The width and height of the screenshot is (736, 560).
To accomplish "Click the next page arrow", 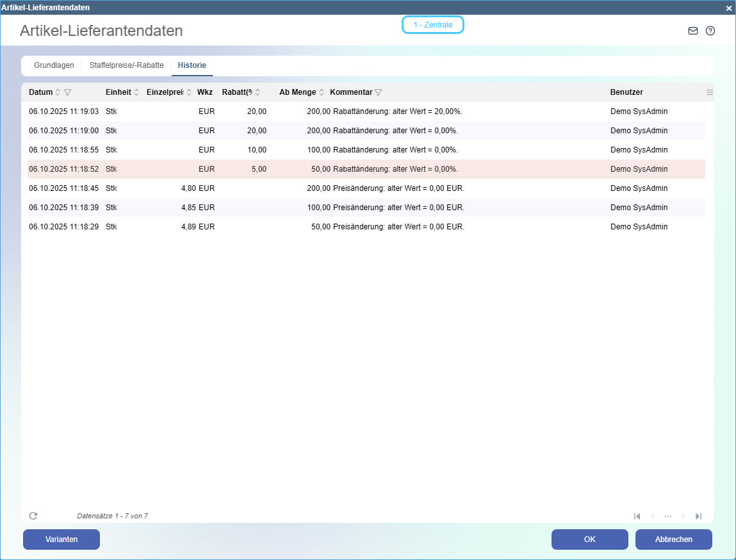I will tap(683, 516).
